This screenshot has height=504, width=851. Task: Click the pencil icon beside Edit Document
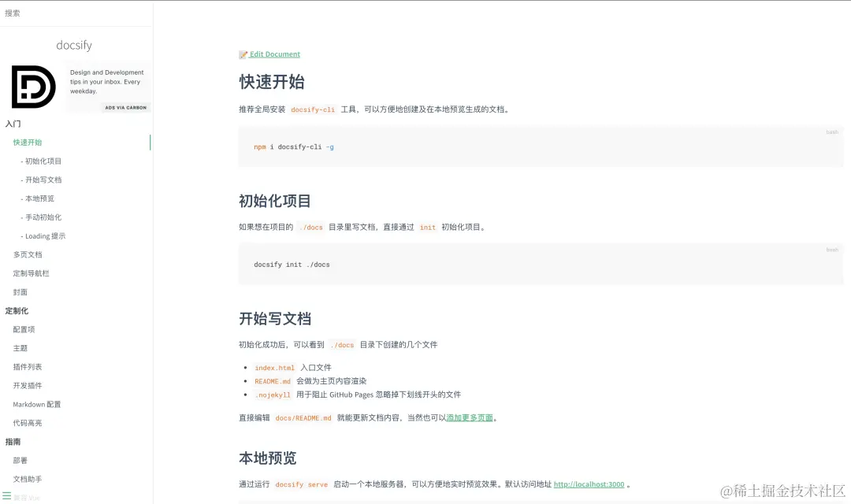[243, 54]
